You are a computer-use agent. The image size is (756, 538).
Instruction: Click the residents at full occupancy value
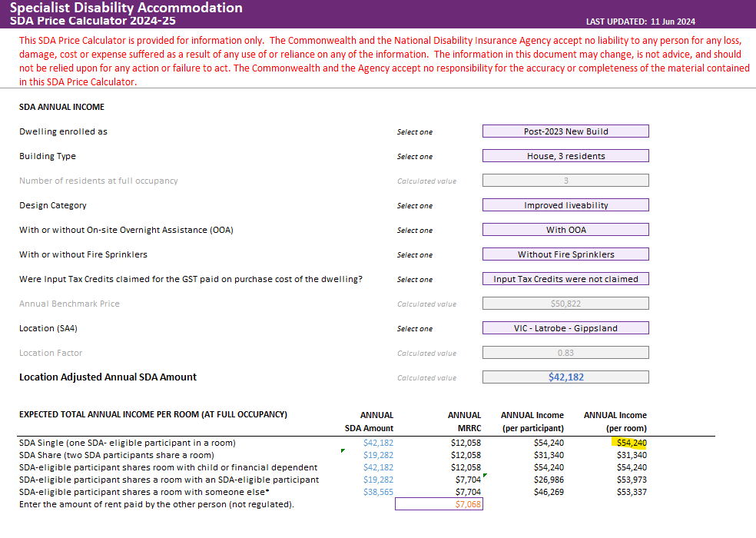click(x=565, y=181)
